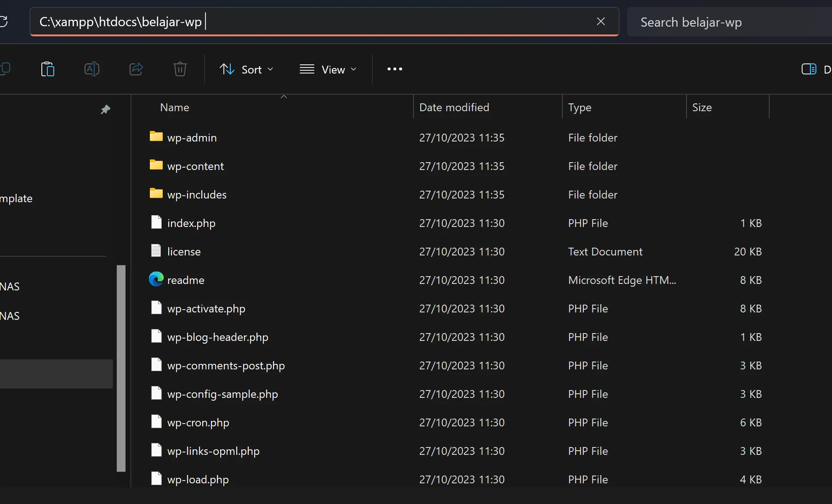
Task: Click the pin icon in navigation pane
Action: (106, 109)
